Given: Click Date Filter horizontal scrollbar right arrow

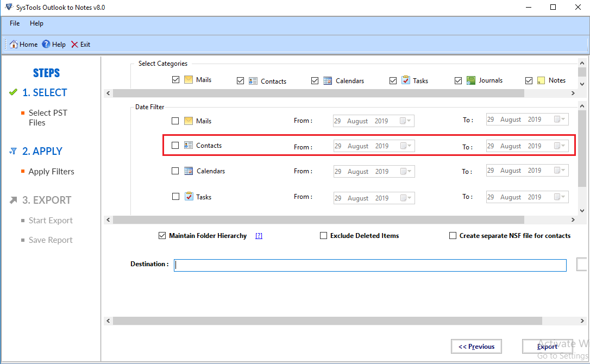Looking at the screenshot, I should pos(573,219).
